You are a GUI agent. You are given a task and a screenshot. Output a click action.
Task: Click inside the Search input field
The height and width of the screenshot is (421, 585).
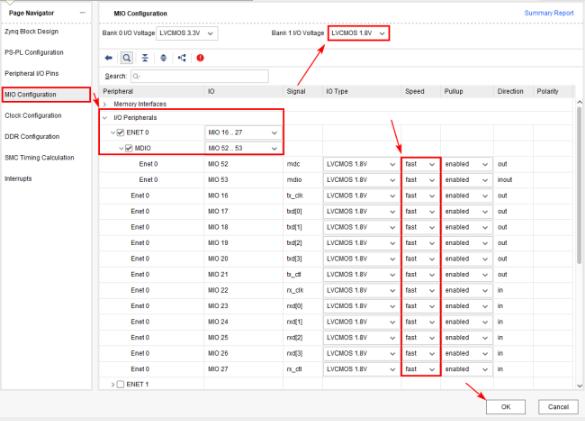pyautogui.click(x=199, y=76)
